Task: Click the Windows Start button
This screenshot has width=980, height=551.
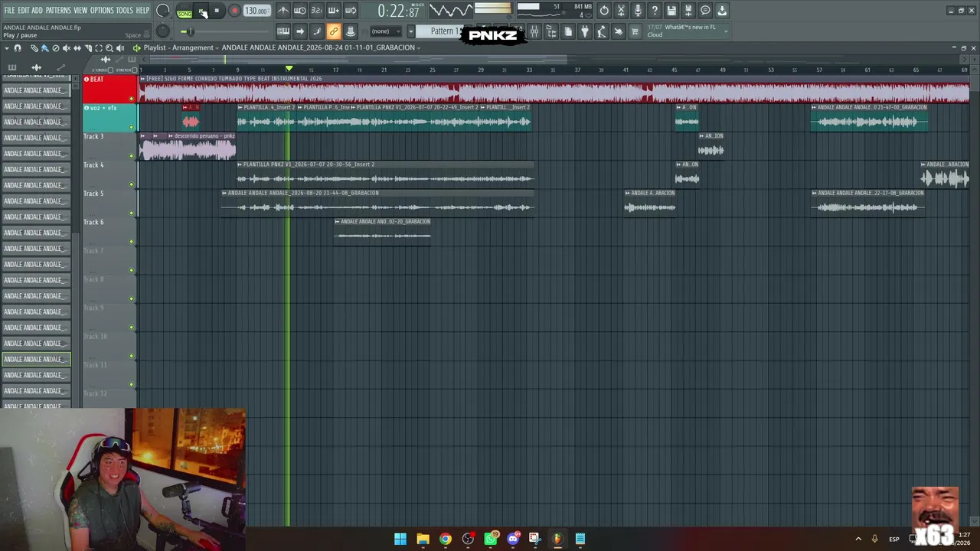Action: coord(400,539)
